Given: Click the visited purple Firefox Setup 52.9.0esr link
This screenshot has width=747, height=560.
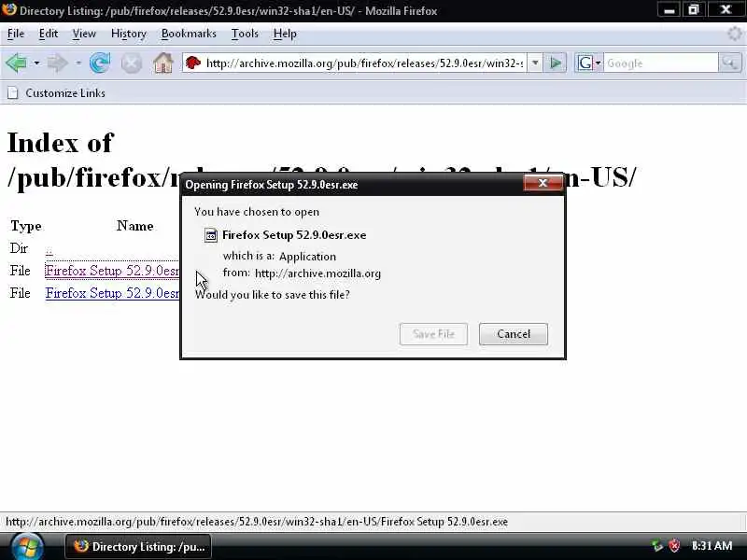Looking at the screenshot, I should (x=112, y=271).
